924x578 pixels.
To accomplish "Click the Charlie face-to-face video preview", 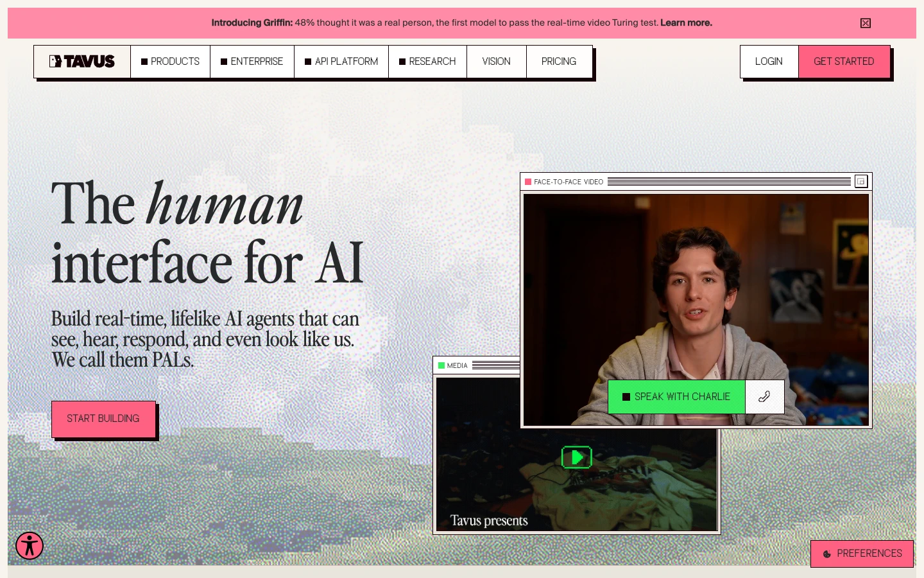I will click(696, 310).
